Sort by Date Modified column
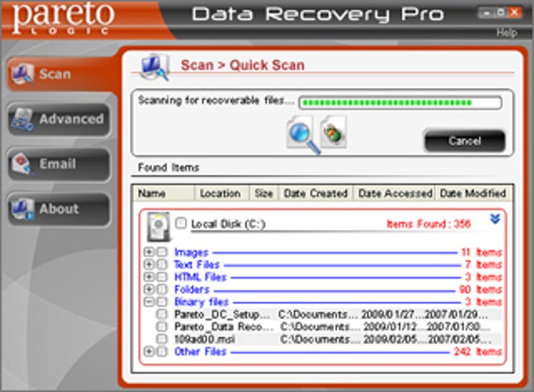 pos(473,194)
